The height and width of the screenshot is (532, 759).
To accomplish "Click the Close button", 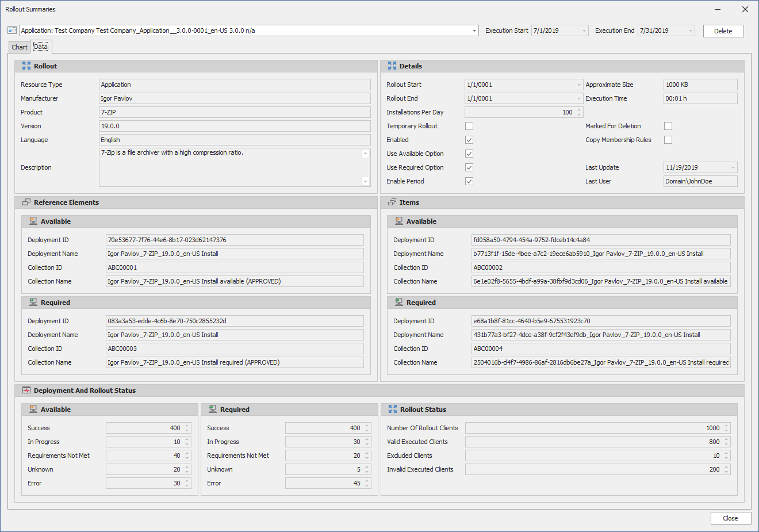I will coord(730,518).
